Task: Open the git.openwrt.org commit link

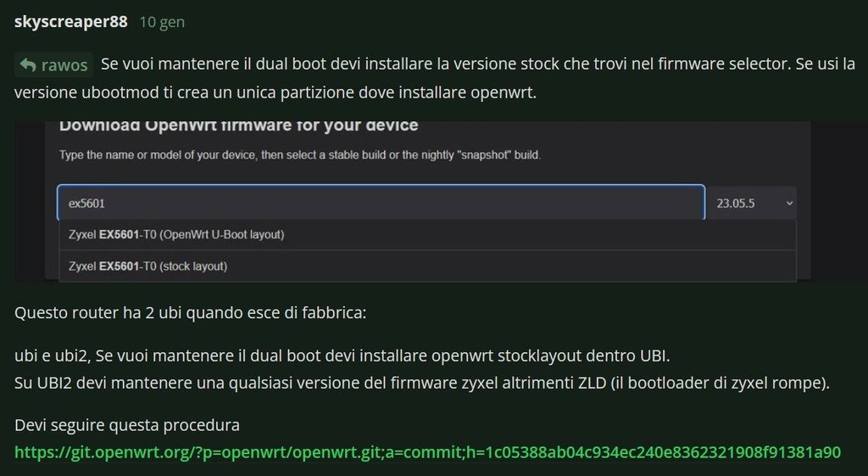Action: coord(427,451)
